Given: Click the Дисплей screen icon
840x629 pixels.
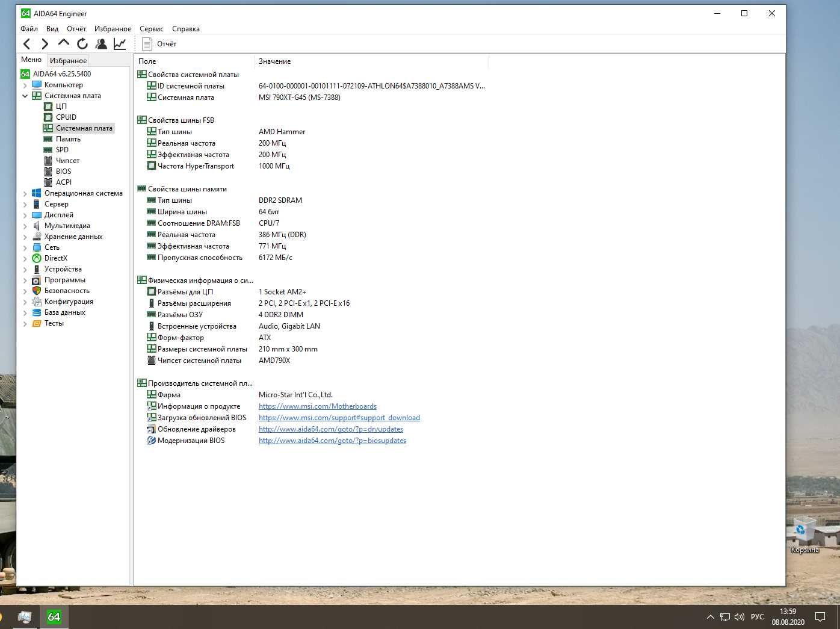Looking at the screenshot, I should pos(37,215).
